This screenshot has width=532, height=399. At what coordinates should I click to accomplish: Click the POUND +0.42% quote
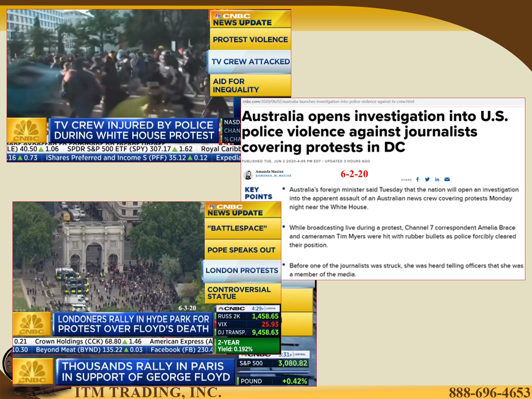273,381
